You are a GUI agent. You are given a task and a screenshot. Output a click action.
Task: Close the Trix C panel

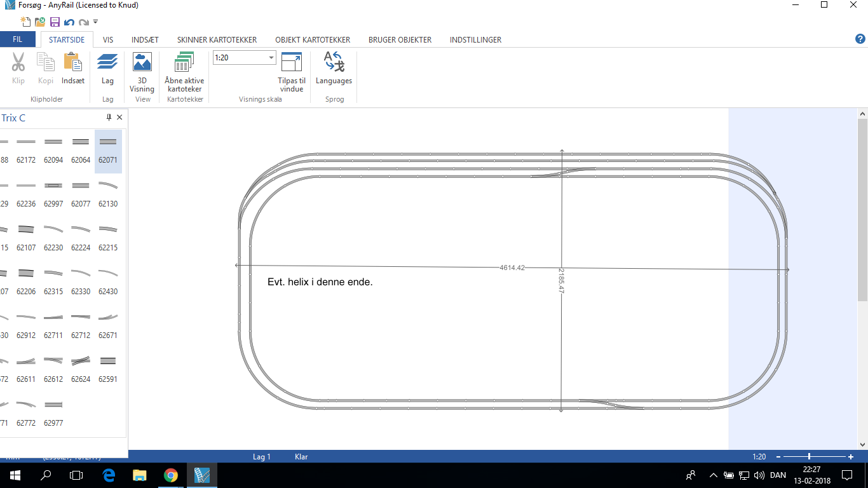point(119,118)
